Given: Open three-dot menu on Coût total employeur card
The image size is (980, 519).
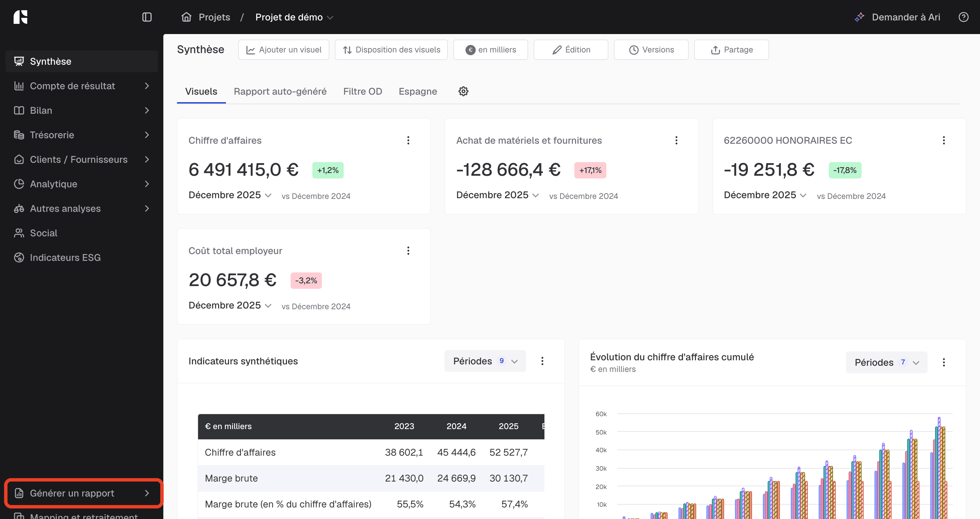Looking at the screenshot, I should click(408, 251).
